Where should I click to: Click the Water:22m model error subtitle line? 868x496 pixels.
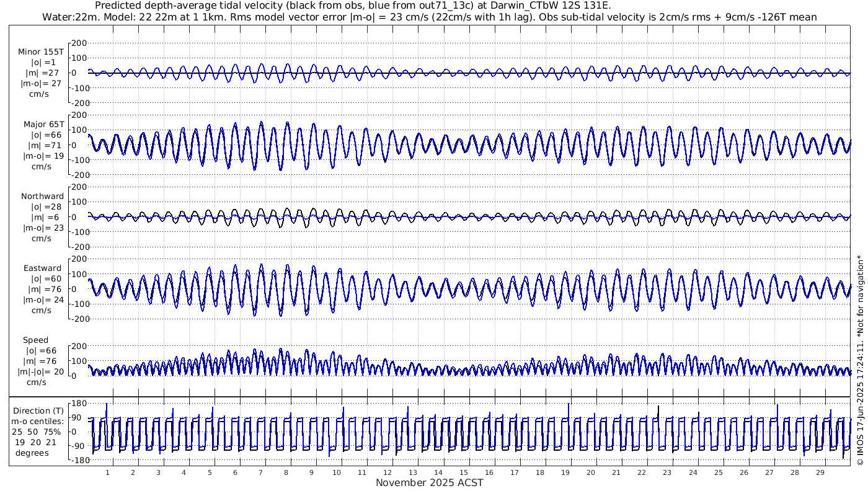(x=429, y=17)
